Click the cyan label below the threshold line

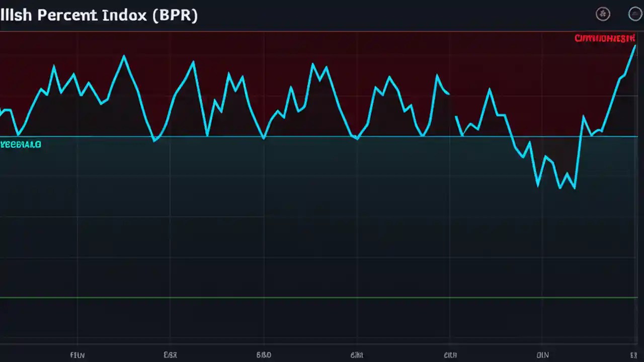tap(21, 144)
